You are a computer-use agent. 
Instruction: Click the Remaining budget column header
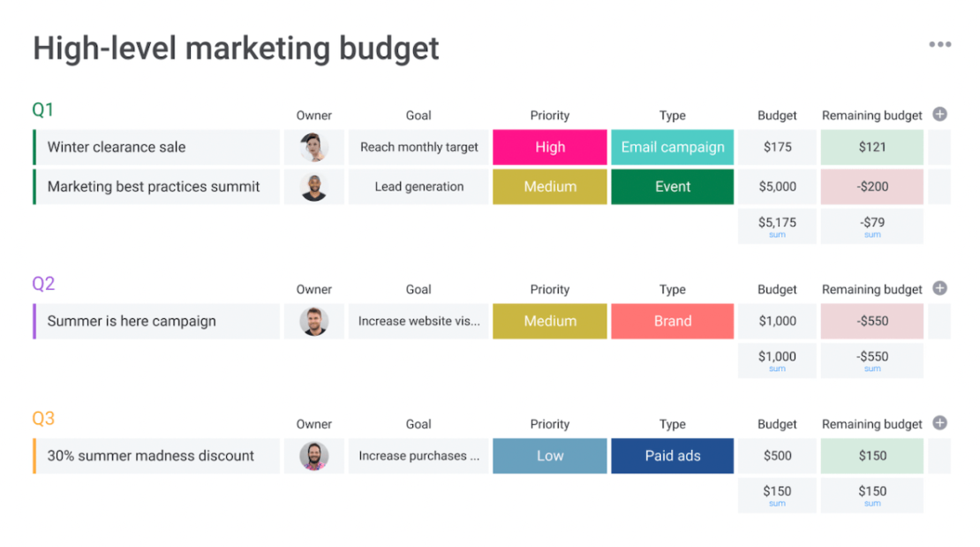871,115
